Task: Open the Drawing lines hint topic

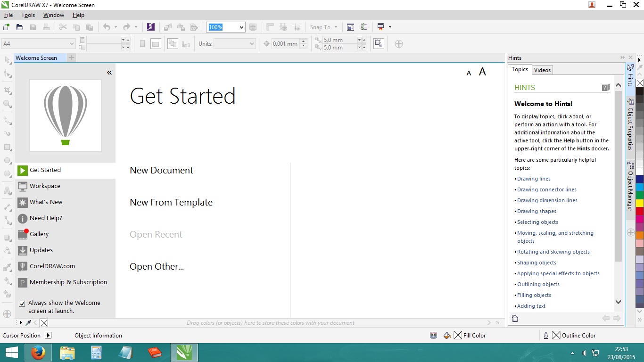Action: pyautogui.click(x=534, y=179)
